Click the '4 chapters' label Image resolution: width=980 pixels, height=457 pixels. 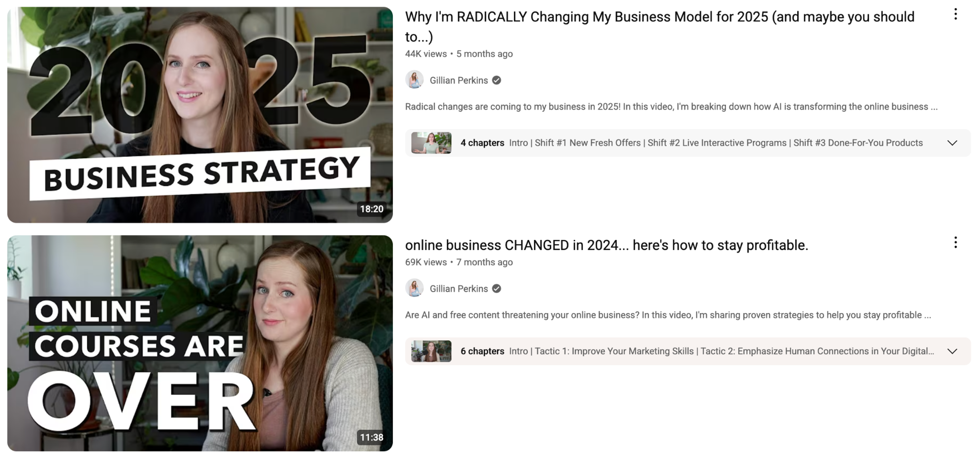482,143
